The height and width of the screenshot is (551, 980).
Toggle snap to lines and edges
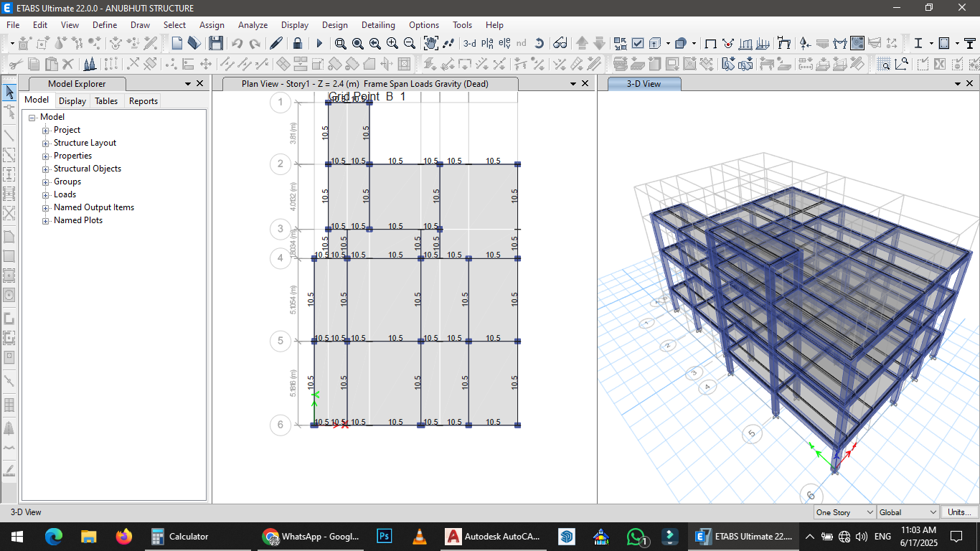click(900, 64)
